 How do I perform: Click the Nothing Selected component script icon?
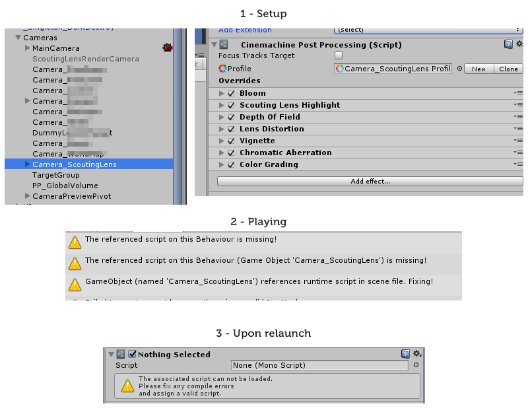(121, 355)
